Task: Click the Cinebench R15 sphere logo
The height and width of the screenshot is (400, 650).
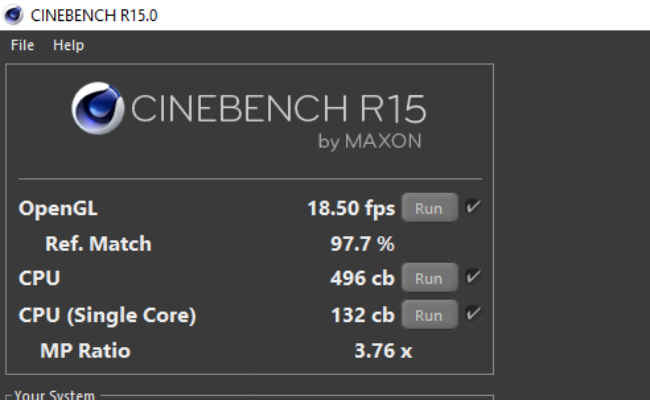Action: click(x=98, y=108)
